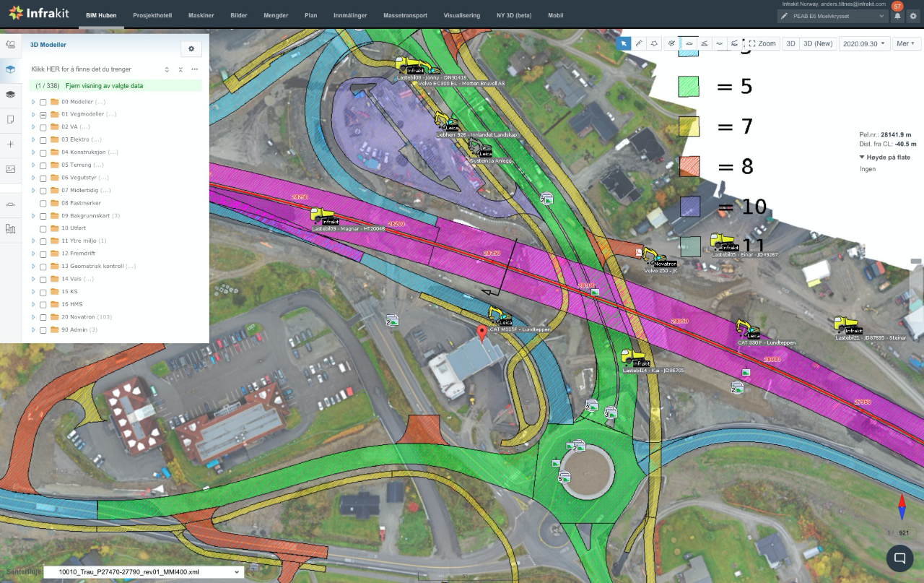The width and height of the screenshot is (924, 583).
Task: Enable the 08 Fastmerker checkbox
Action: pos(42,203)
